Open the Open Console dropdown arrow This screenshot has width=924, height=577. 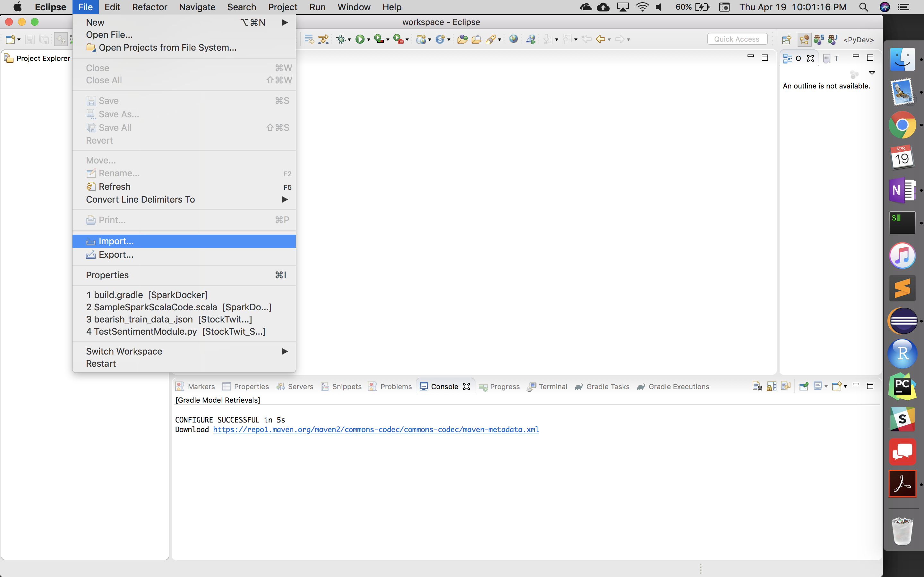[x=845, y=387]
